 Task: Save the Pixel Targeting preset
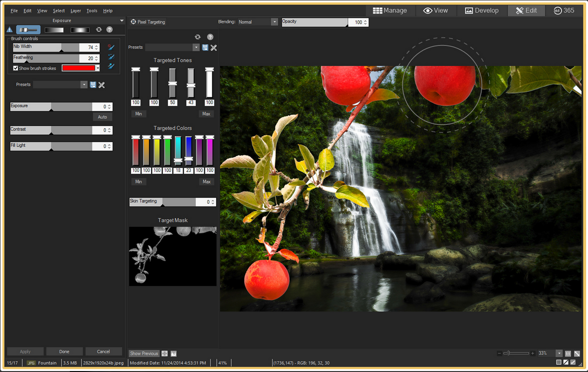point(205,47)
